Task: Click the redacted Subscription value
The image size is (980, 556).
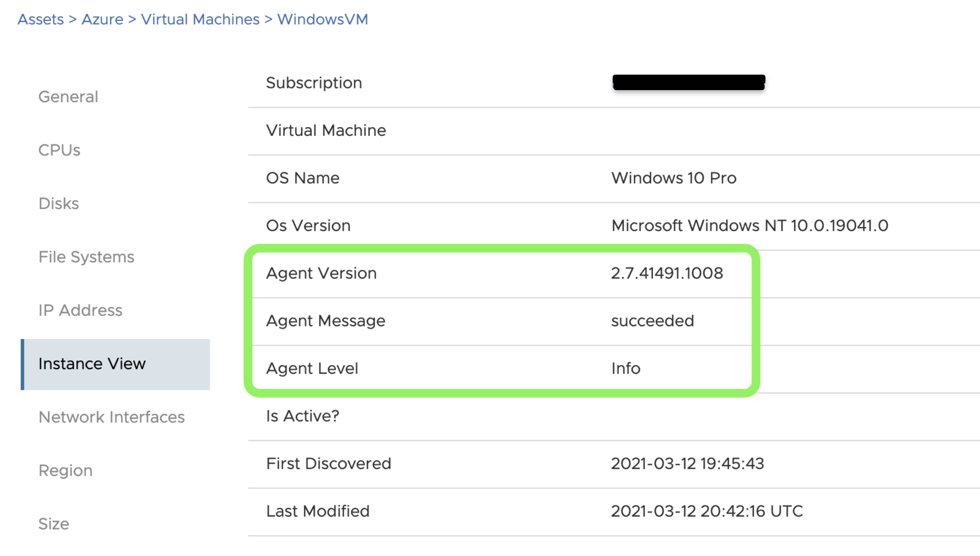Action: tap(689, 82)
